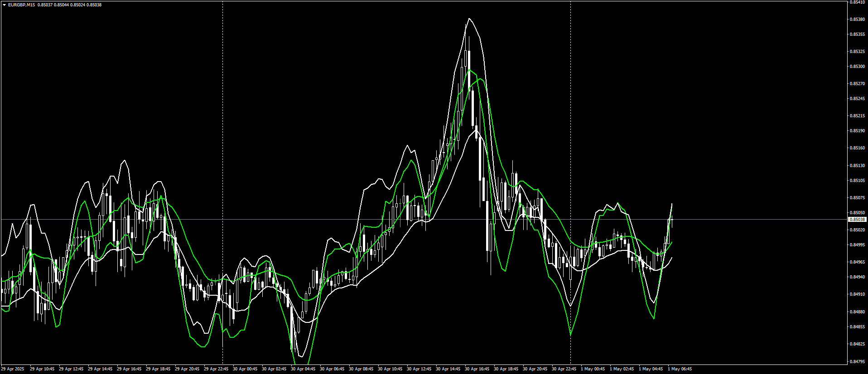Click the 29 Apr 14:45 time label
This screenshot has height=374, width=868.
tap(100, 369)
